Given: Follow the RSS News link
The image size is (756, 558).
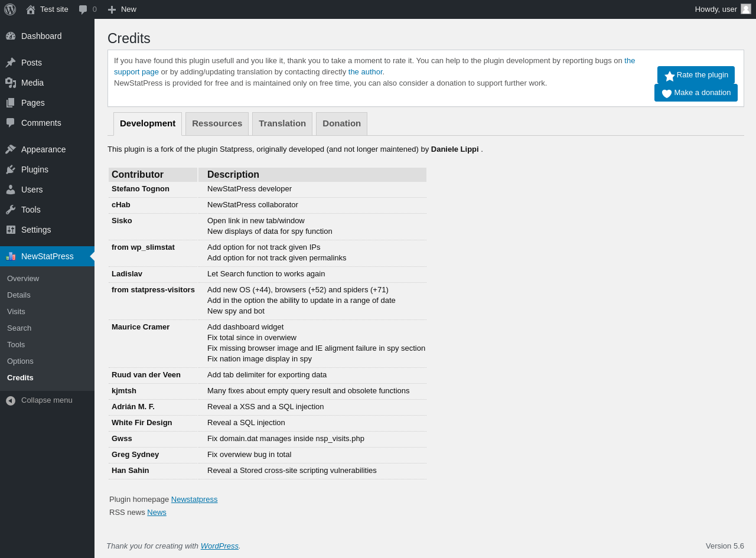Looking at the screenshot, I should click(157, 513).
